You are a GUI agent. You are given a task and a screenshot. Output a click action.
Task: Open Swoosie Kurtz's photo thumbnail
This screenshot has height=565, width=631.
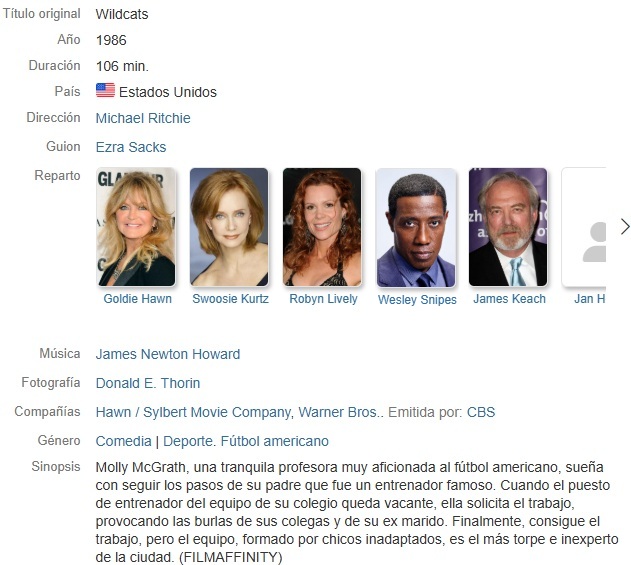click(x=229, y=227)
